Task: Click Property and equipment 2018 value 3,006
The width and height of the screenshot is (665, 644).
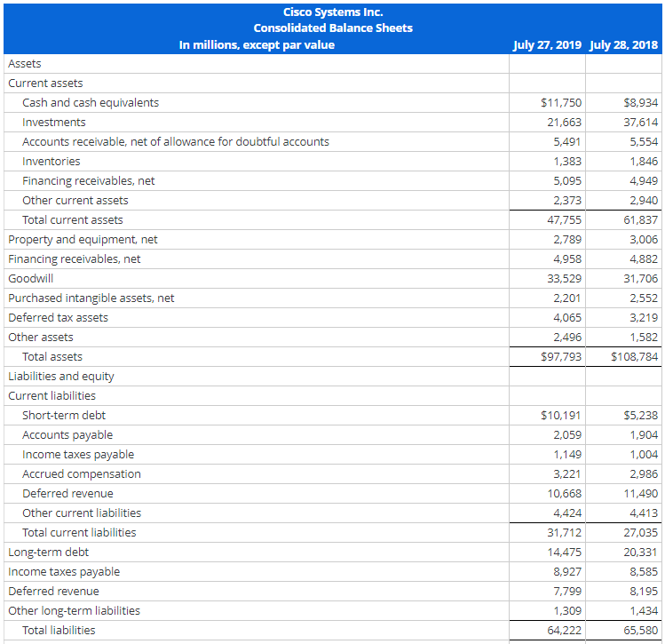Action: point(644,239)
